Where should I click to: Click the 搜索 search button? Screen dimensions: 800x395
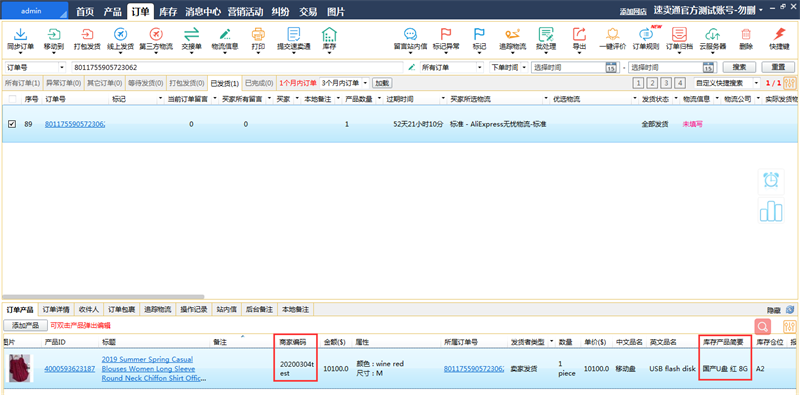[739, 67]
